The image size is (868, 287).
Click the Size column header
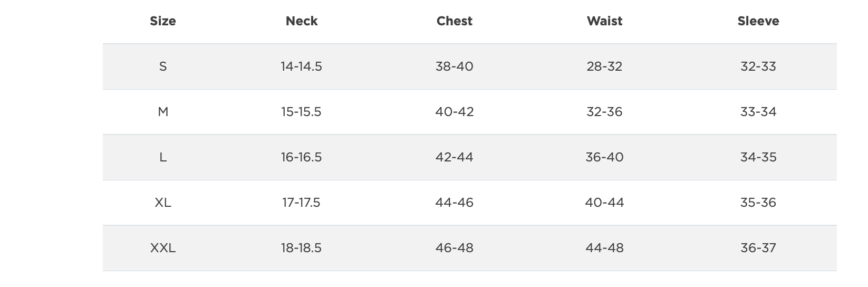pos(163,21)
